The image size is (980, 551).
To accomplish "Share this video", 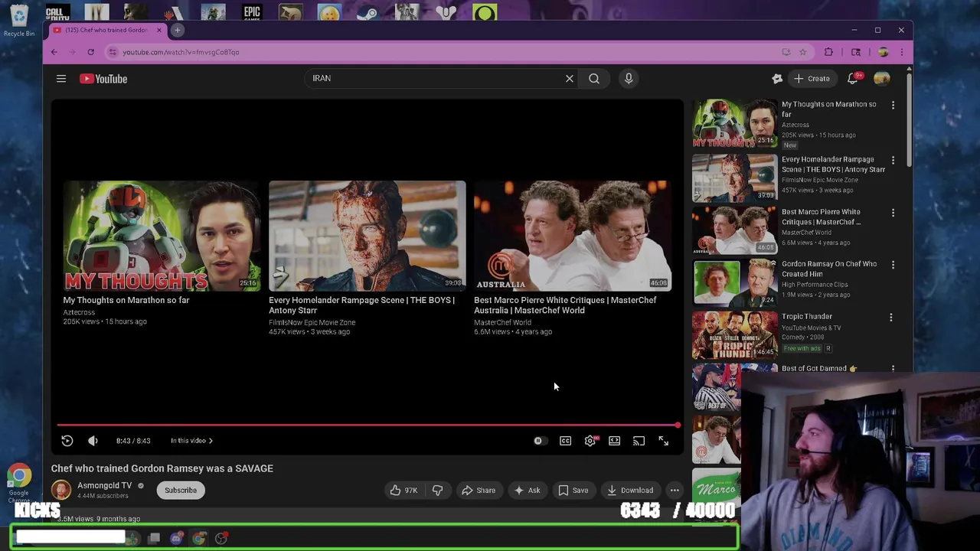I will point(478,491).
